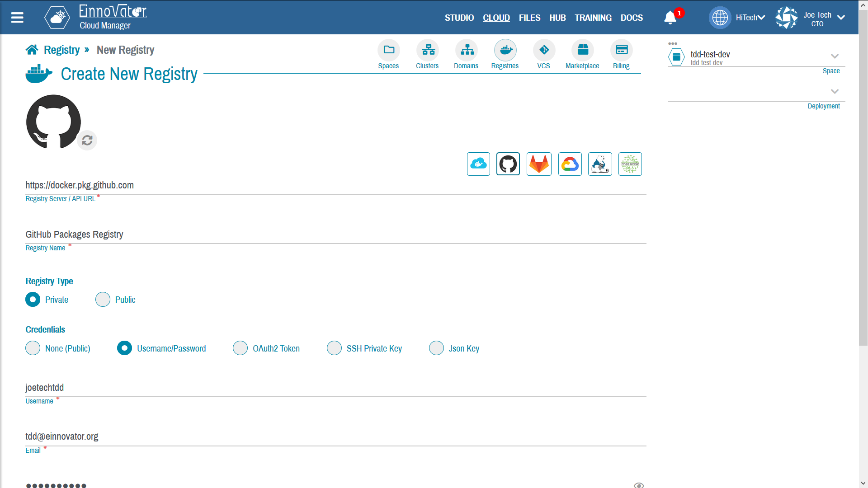Select the Private registry type
The image size is (868, 488).
(x=33, y=300)
